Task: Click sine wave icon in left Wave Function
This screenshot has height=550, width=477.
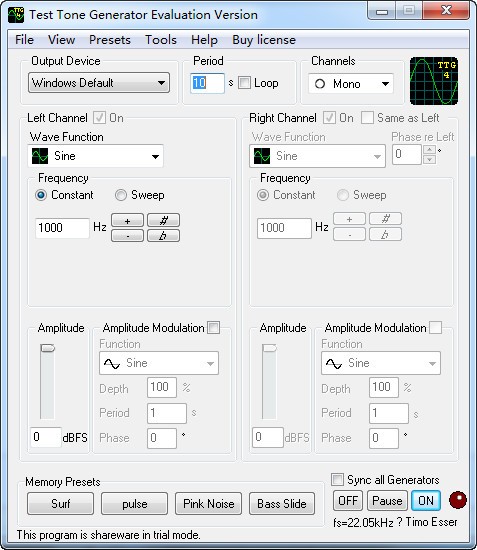Action: click(40, 156)
